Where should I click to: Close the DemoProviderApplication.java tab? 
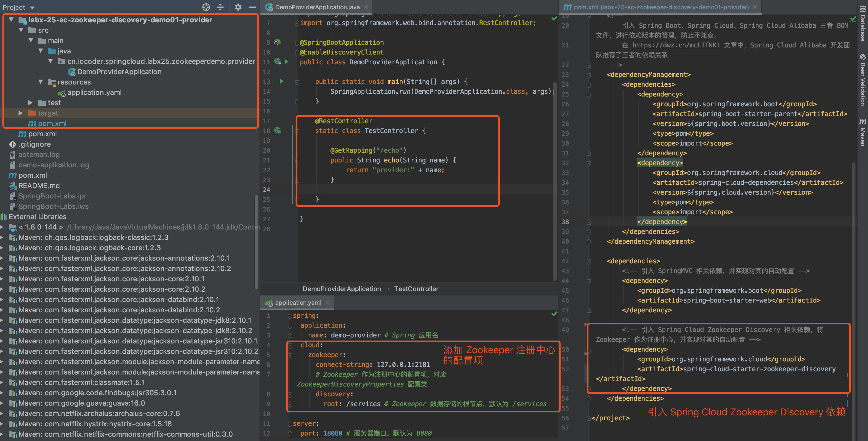click(366, 7)
